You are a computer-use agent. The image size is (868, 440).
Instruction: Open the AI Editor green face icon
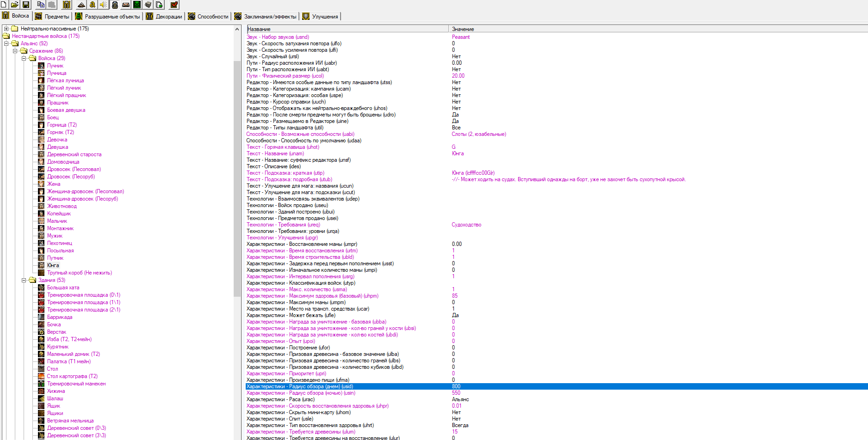coord(137,5)
